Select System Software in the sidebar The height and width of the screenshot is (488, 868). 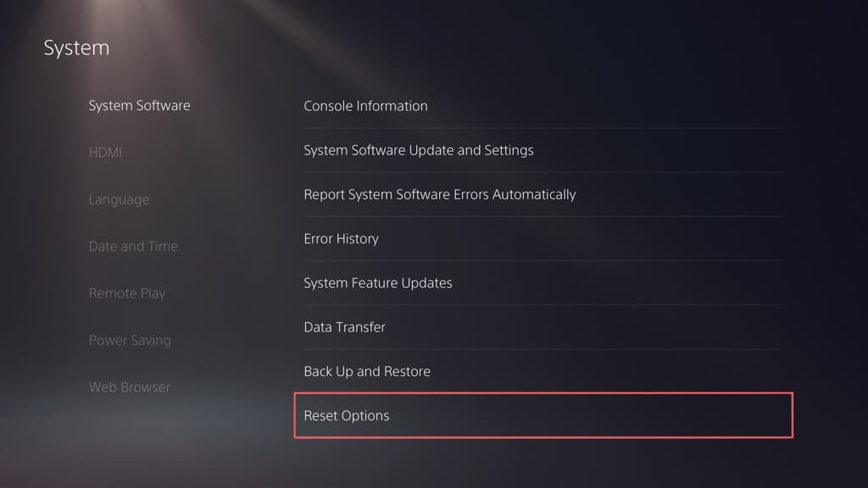(x=139, y=106)
